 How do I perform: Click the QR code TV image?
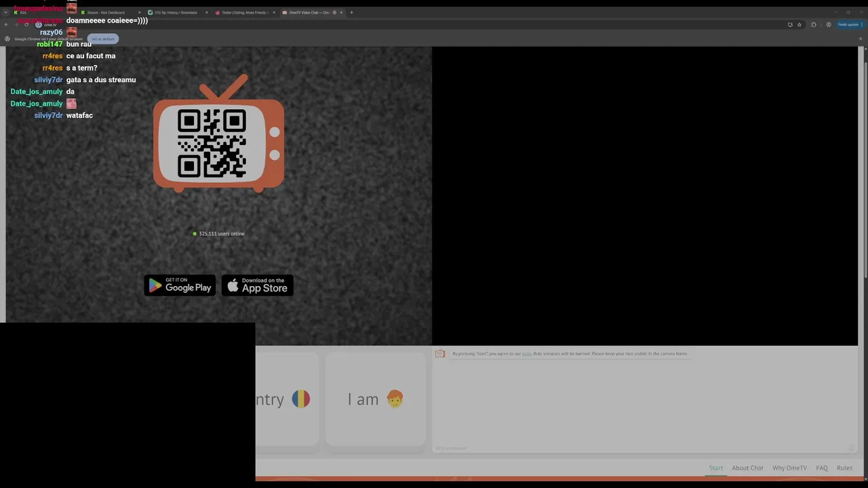coord(218,134)
